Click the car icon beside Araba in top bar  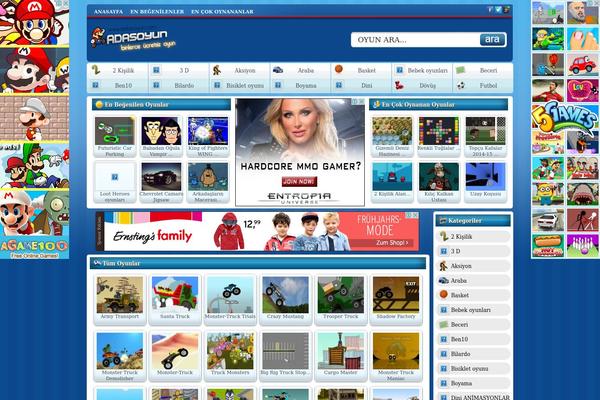(x=278, y=70)
